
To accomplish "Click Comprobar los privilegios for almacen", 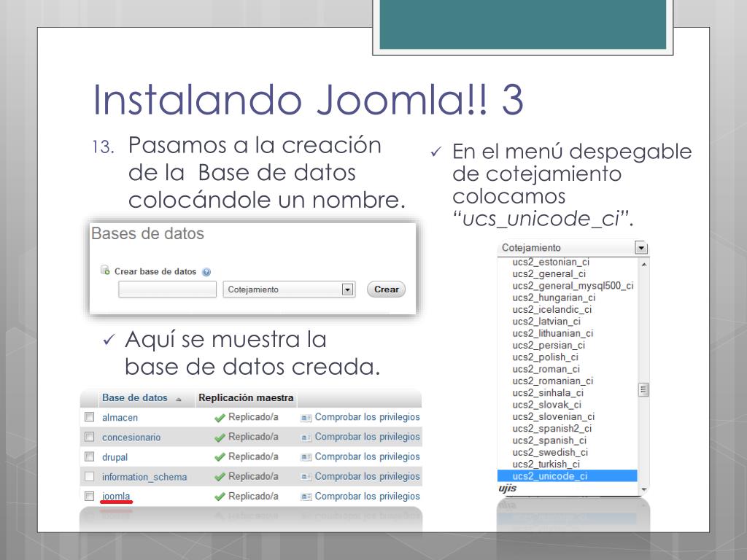I will point(368,417).
